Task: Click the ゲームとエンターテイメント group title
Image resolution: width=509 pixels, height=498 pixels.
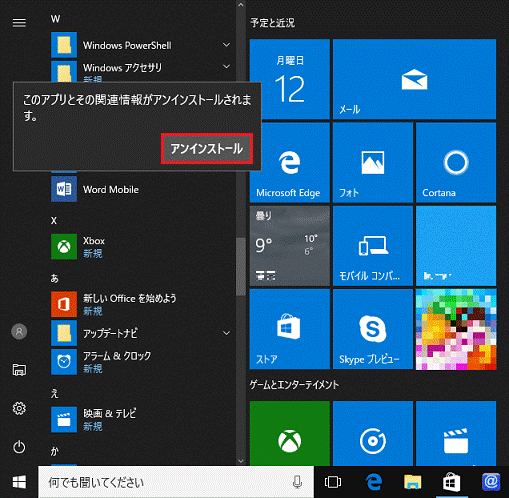Action: point(294,385)
